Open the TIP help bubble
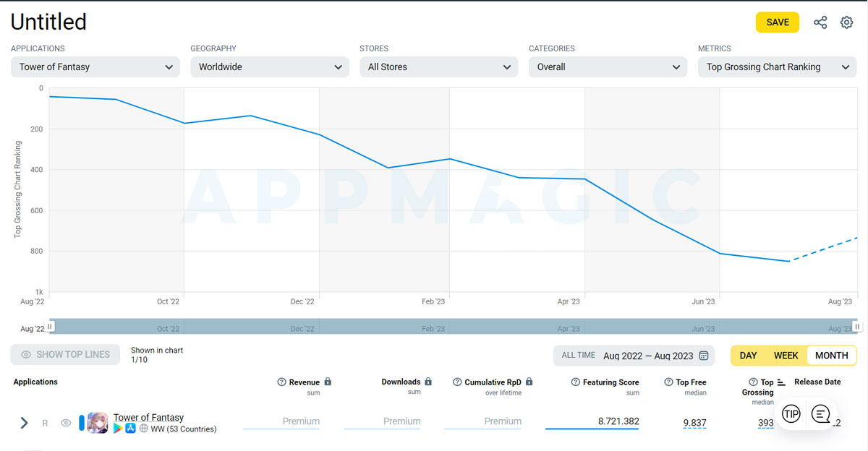Viewport: 868px width, 451px height. coord(791,414)
